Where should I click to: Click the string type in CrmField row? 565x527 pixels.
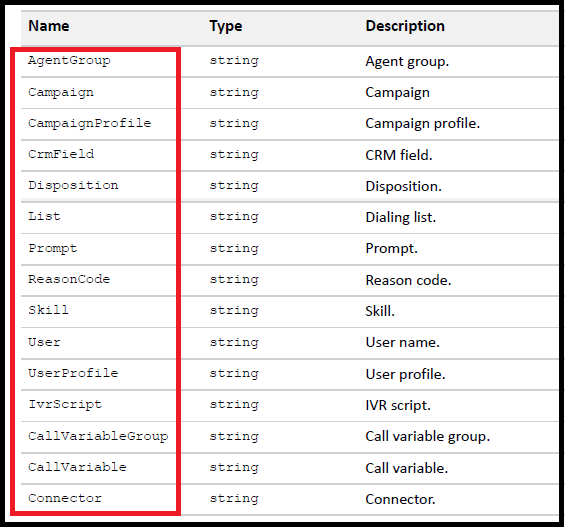click(234, 155)
